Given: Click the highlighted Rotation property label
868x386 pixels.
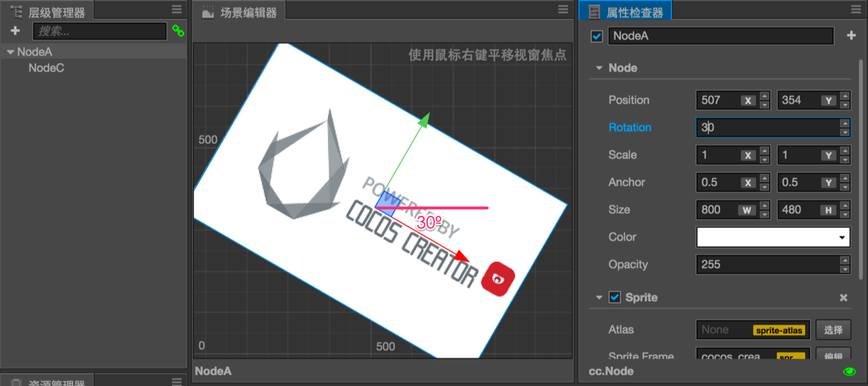Looking at the screenshot, I should click(630, 127).
